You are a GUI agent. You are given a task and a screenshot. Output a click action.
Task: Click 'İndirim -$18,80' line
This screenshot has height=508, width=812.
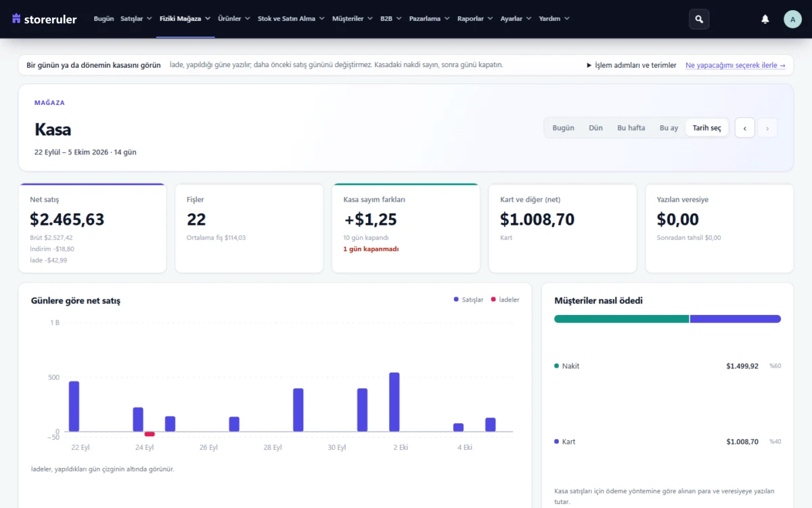pyautogui.click(x=52, y=249)
